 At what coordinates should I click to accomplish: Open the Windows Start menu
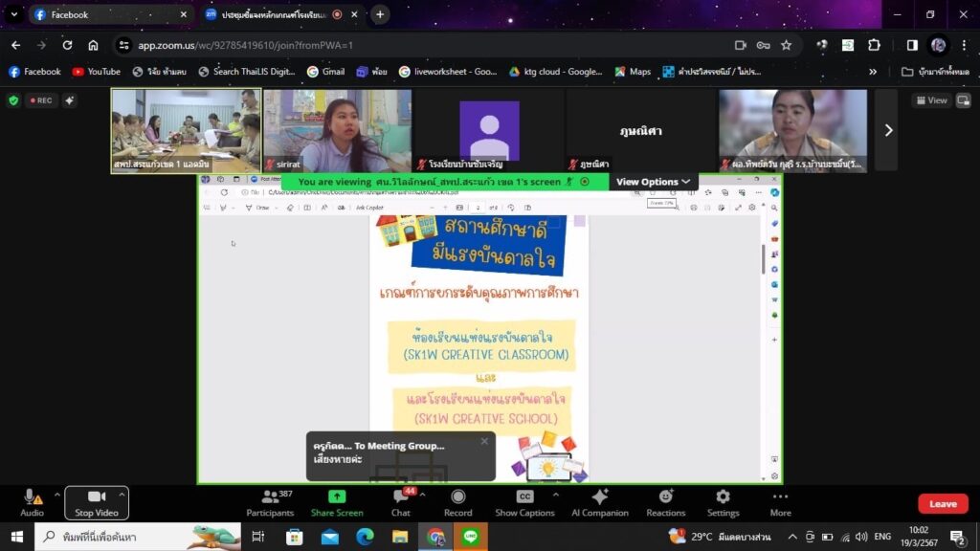click(17, 537)
